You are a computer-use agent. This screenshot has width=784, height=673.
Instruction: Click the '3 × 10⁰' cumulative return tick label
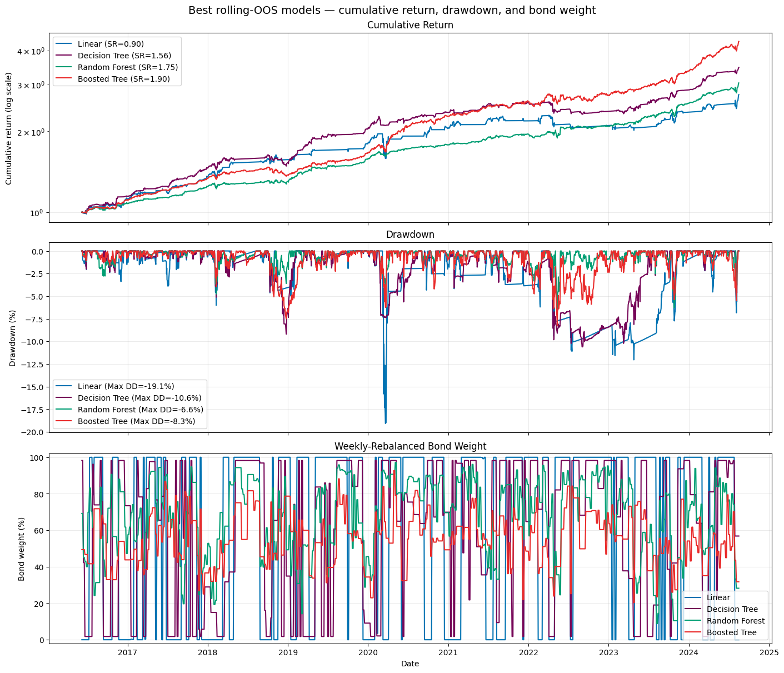[32, 84]
